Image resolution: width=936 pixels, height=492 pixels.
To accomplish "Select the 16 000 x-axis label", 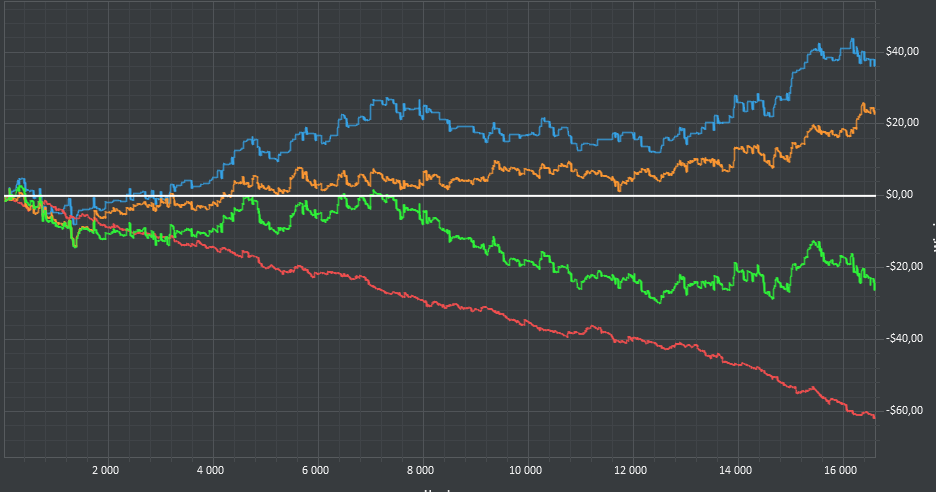I will [840, 471].
